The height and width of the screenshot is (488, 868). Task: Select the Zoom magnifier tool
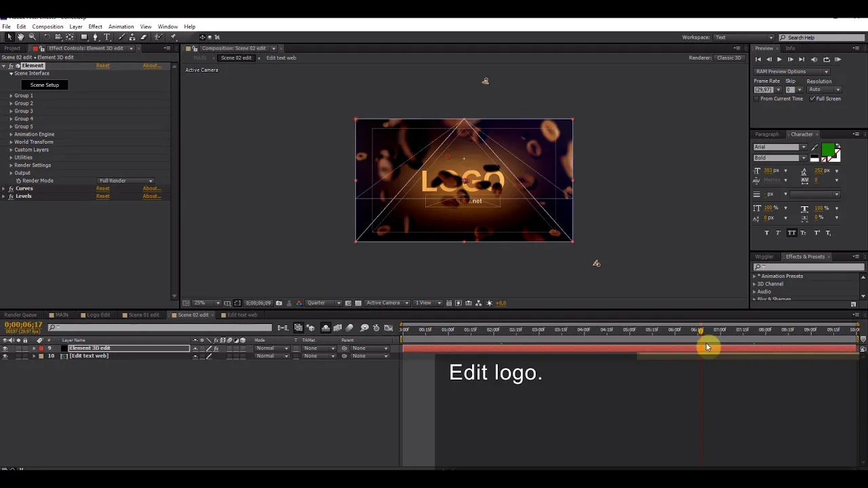(32, 37)
